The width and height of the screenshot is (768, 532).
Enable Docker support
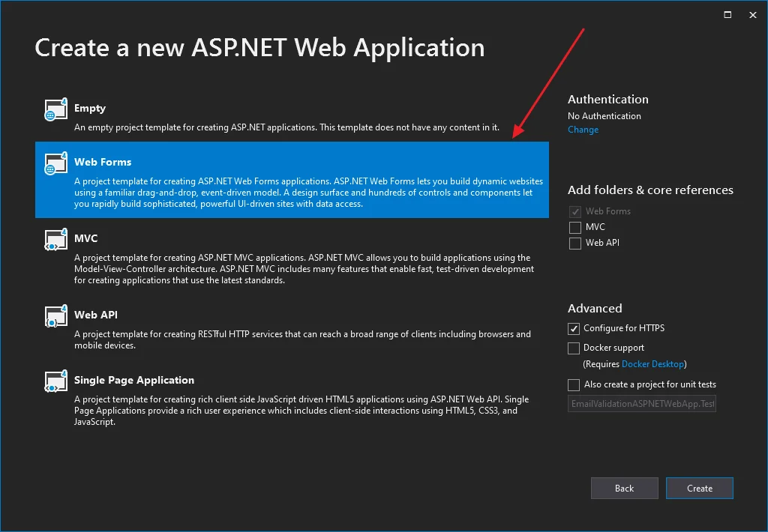pyautogui.click(x=574, y=348)
